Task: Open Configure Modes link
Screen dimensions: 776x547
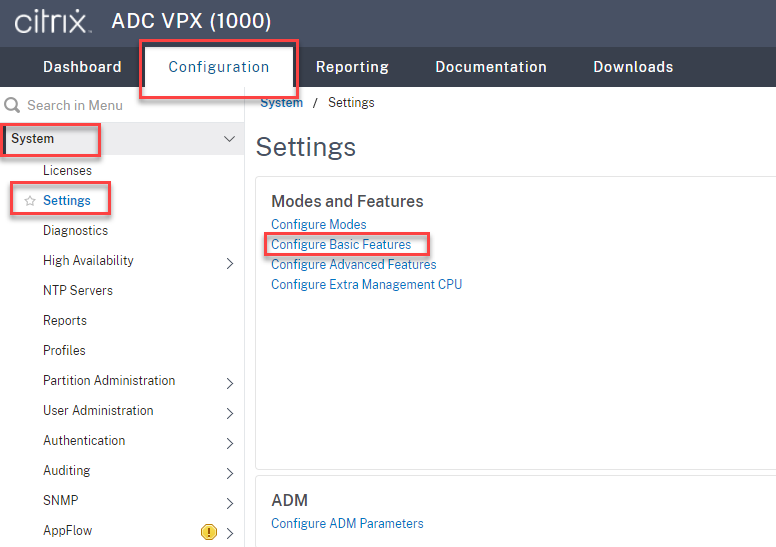Action: (319, 224)
